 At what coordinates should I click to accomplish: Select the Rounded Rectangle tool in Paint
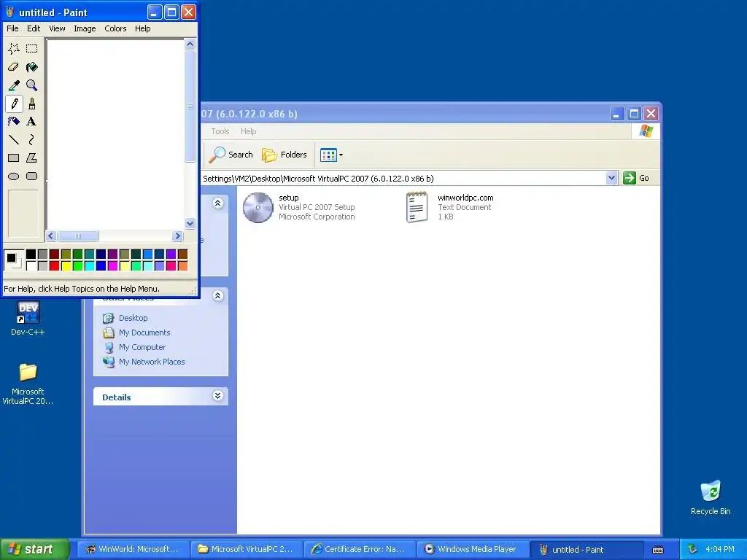pos(32,176)
